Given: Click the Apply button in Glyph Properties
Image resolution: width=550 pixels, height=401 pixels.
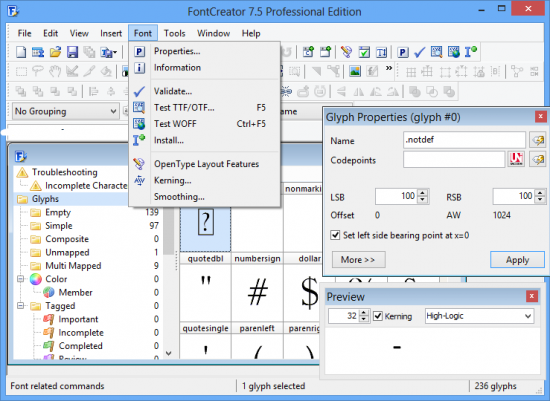Looking at the screenshot, I should tap(517, 260).
